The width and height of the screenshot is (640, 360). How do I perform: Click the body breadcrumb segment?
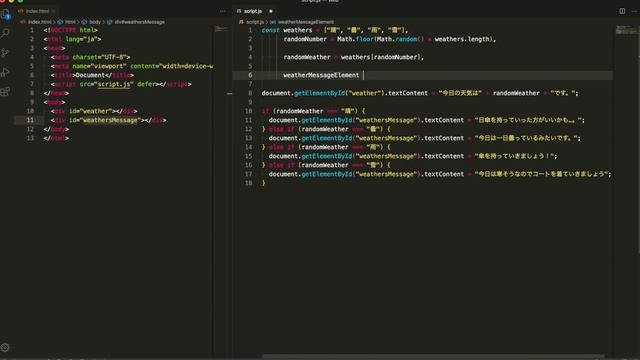(95, 22)
